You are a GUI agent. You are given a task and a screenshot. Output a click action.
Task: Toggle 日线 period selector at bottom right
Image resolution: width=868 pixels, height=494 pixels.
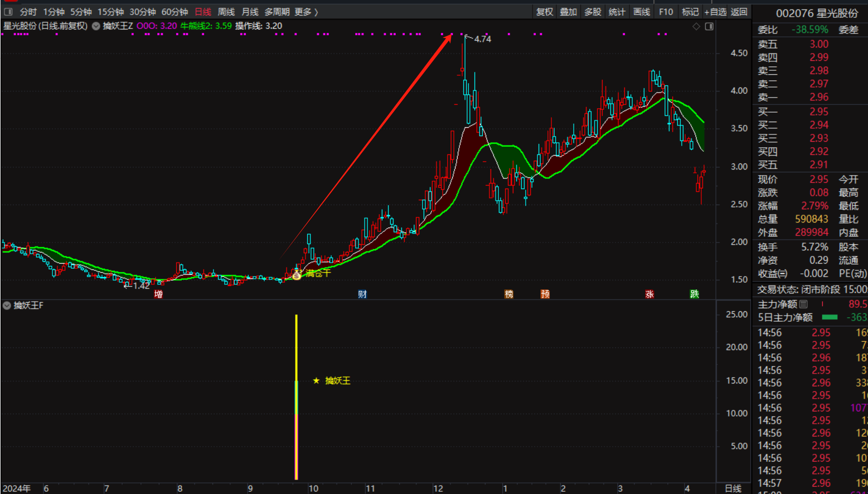point(733,488)
